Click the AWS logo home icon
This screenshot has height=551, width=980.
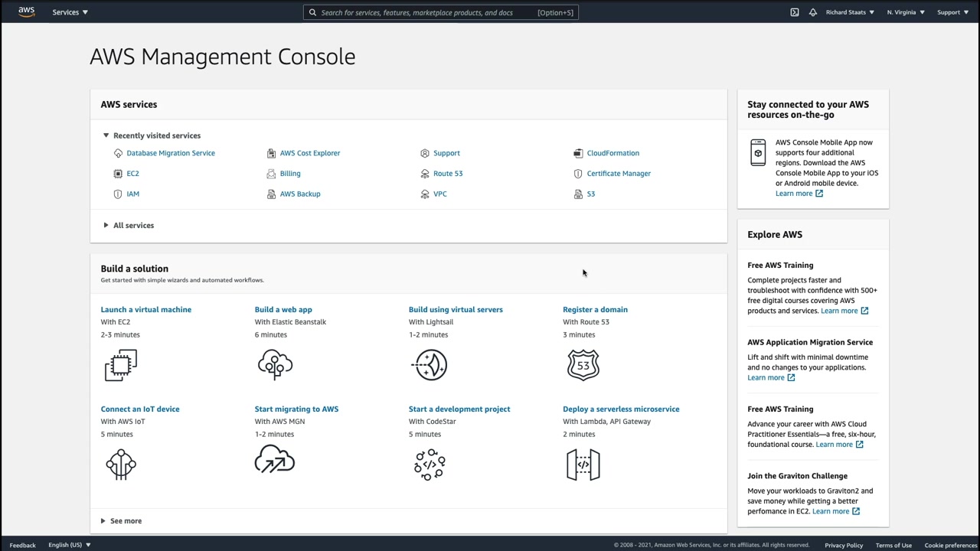[27, 12]
